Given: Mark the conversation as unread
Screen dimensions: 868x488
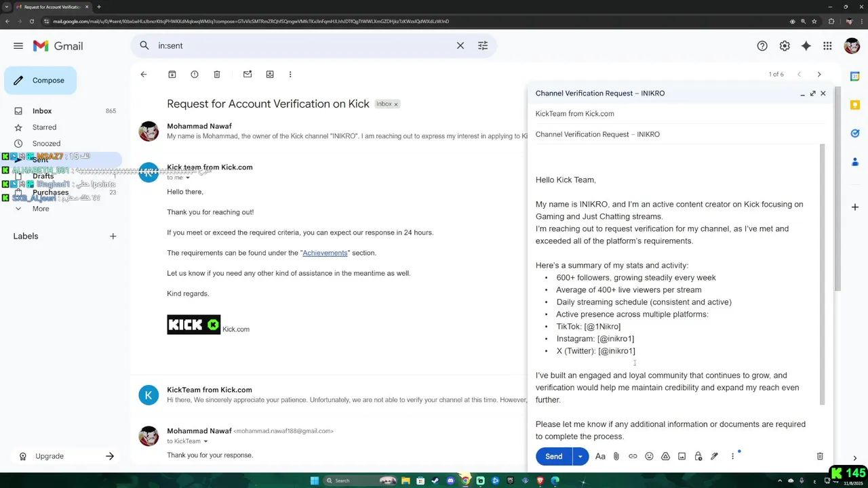Looking at the screenshot, I should (x=248, y=75).
